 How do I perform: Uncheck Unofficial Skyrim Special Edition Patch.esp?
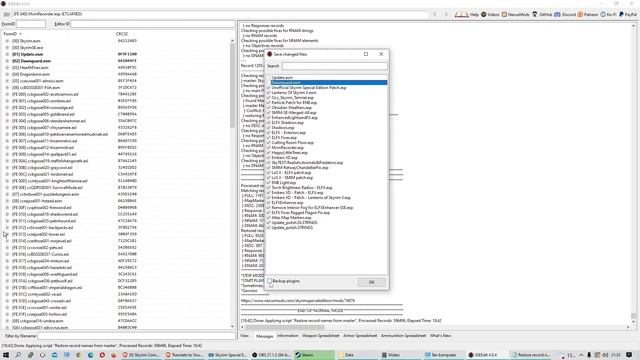point(269,88)
